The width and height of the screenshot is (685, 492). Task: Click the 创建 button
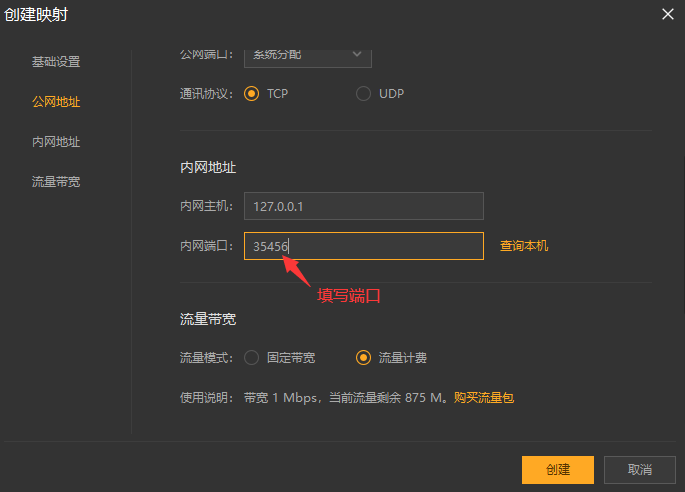tap(557, 470)
